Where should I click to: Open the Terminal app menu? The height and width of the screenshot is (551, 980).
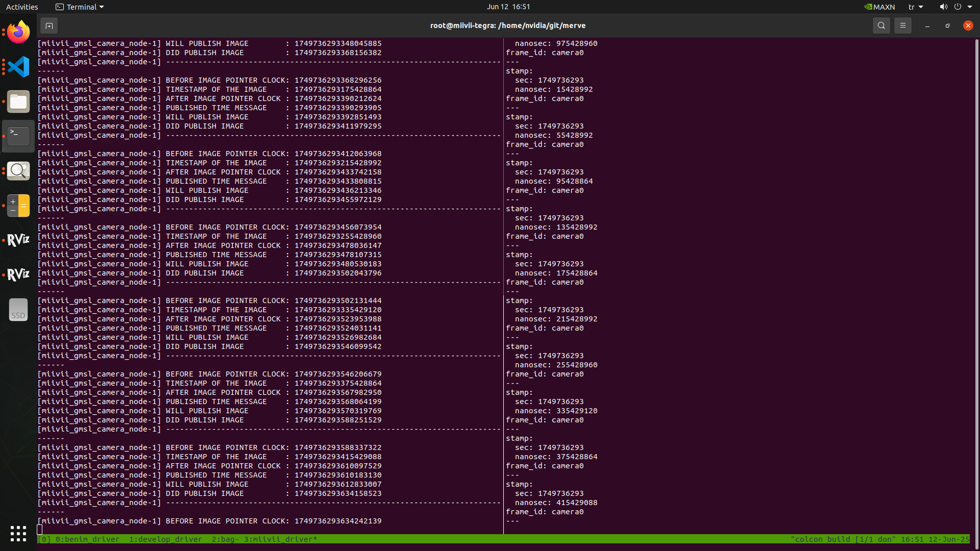click(80, 7)
